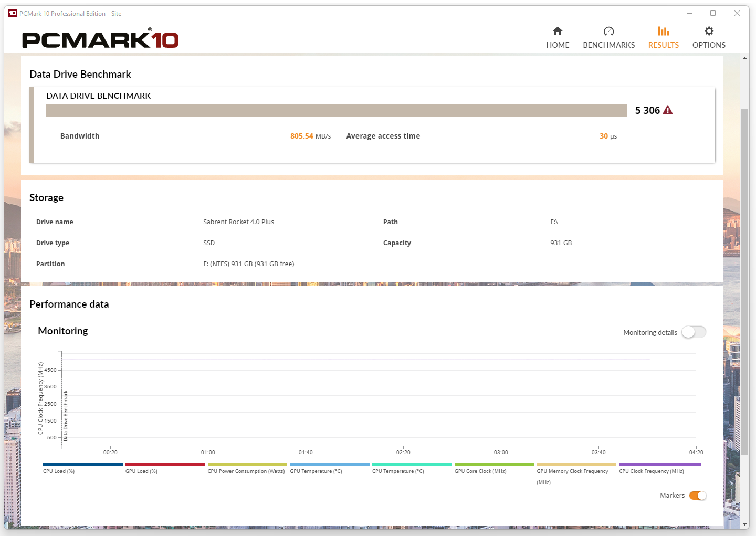Click the 30 µs access time value

click(x=608, y=136)
